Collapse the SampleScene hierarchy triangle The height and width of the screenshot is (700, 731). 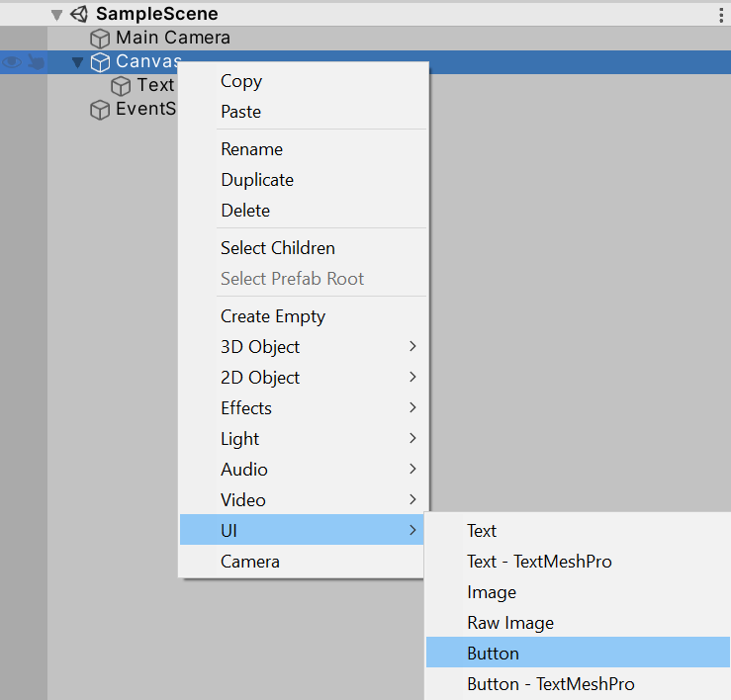click(56, 15)
